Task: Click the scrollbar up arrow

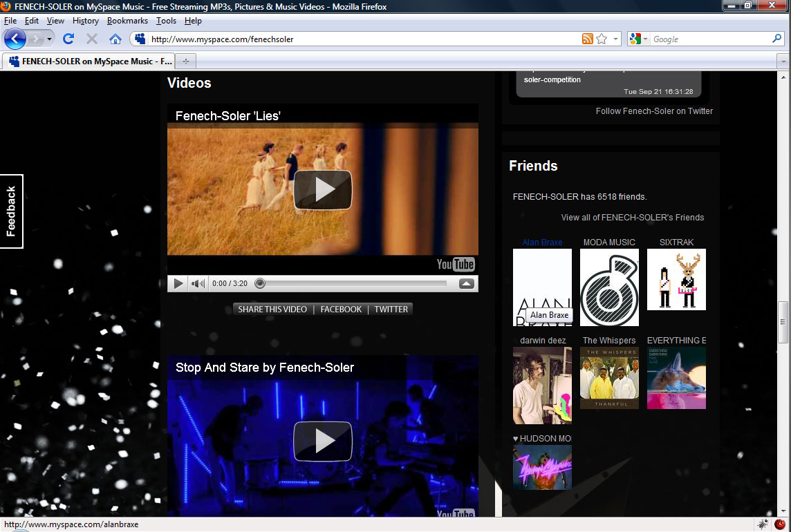Action: (783, 77)
